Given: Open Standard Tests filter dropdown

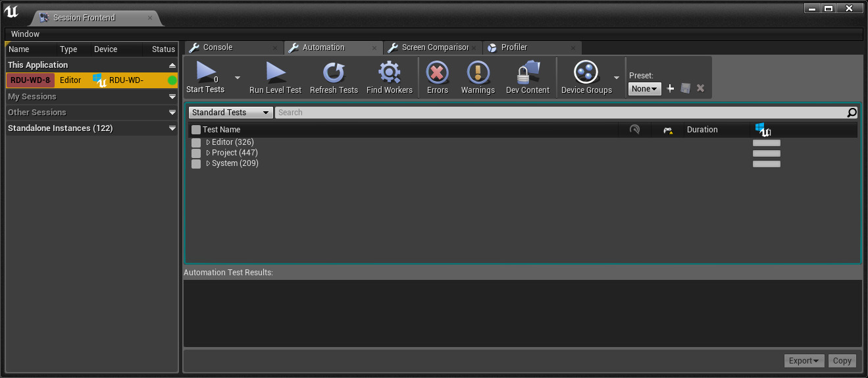Looking at the screenshot, I should (x=231, y=113).
